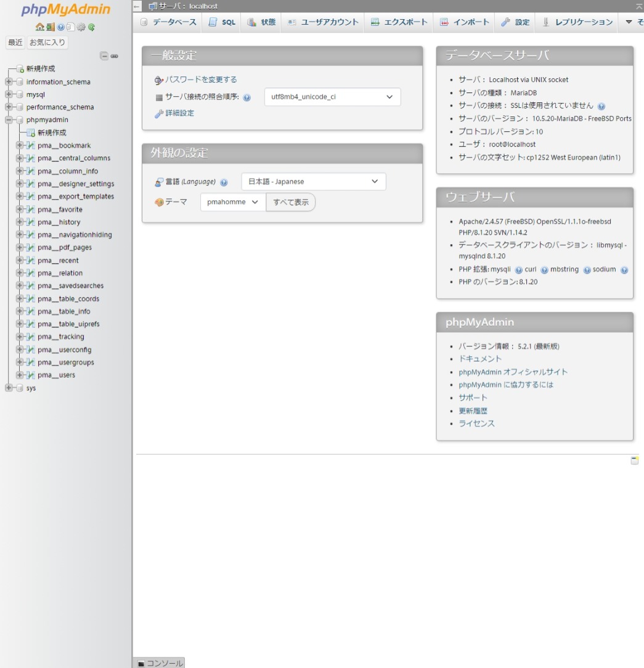
Task: Click the help icon beside Language label
Action: click(224, 182)
